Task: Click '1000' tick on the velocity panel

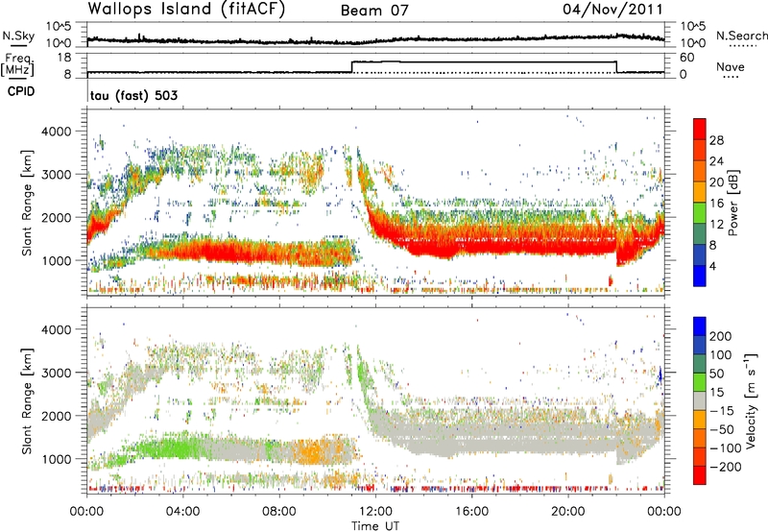Action: [56, 459]
